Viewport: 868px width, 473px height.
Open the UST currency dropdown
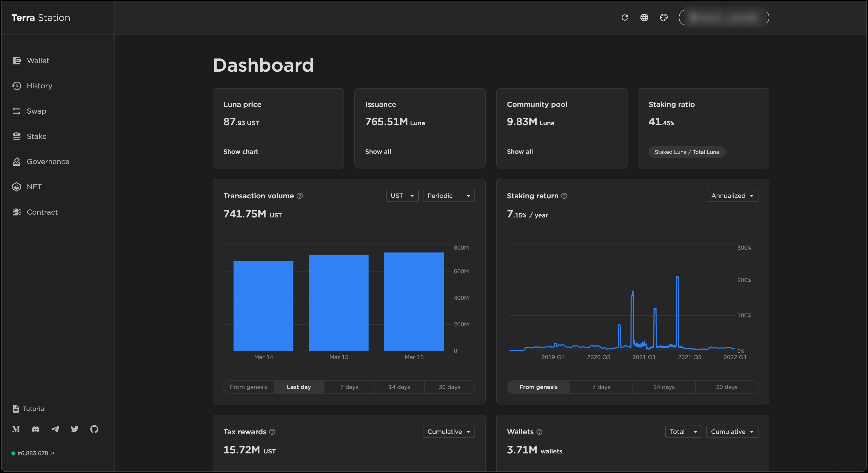click(x=402, y=196)
